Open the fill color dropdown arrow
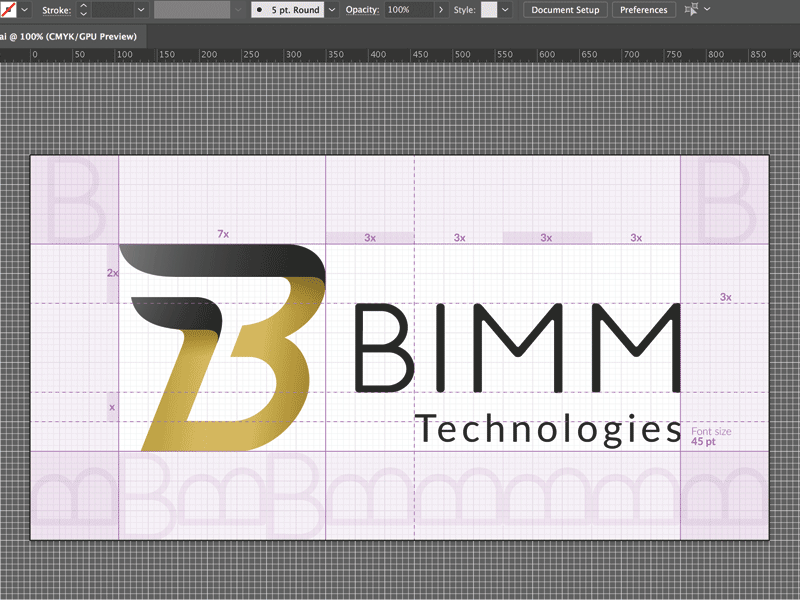The width and height of the screenshot is (800, 600). click(22, 10)
